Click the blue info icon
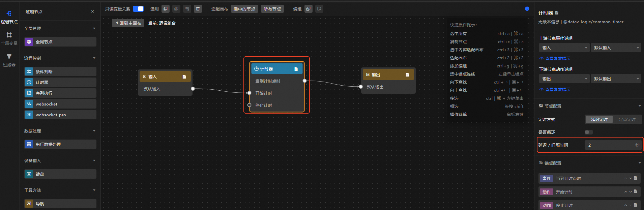The height and width of the screenshot is (210, 644). pyautogui.click(x=527, y=9)
